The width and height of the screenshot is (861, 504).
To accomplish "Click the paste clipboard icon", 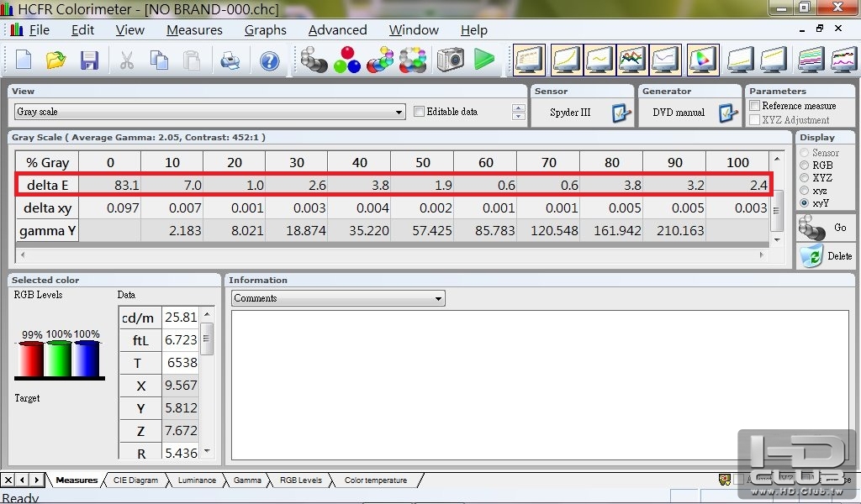I will tap(192, 60).
